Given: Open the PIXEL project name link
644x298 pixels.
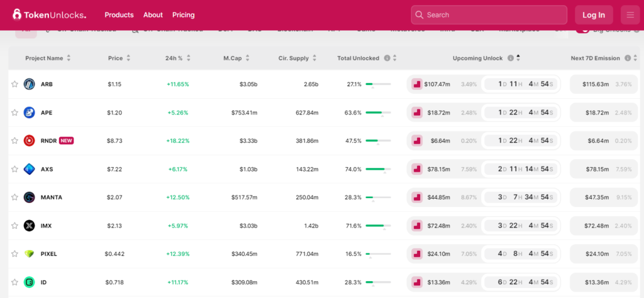Looking at the screenshot, I should click(49, 254).
